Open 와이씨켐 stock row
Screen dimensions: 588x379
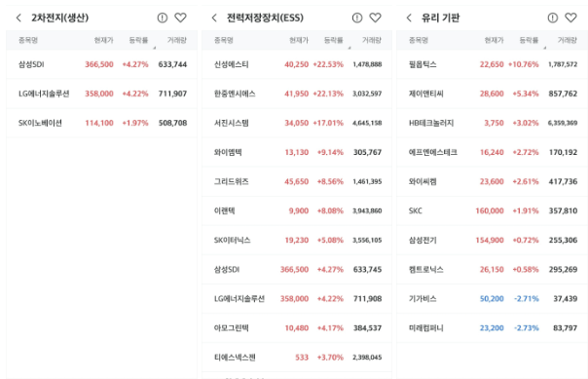492,181
